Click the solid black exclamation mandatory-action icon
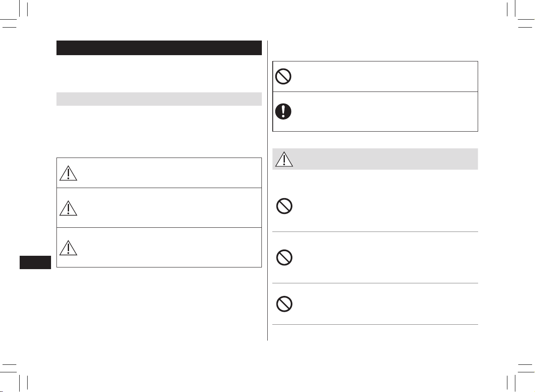535x392 pixels. click(284, 112)
